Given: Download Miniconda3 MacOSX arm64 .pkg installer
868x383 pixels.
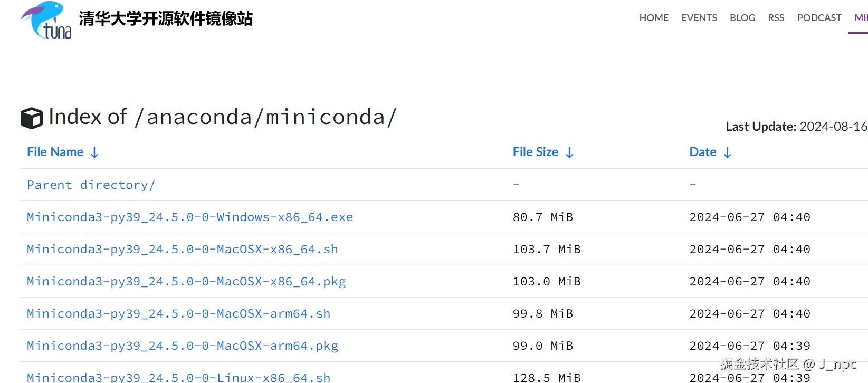Looking at the screenshot, I should (183, 346).
